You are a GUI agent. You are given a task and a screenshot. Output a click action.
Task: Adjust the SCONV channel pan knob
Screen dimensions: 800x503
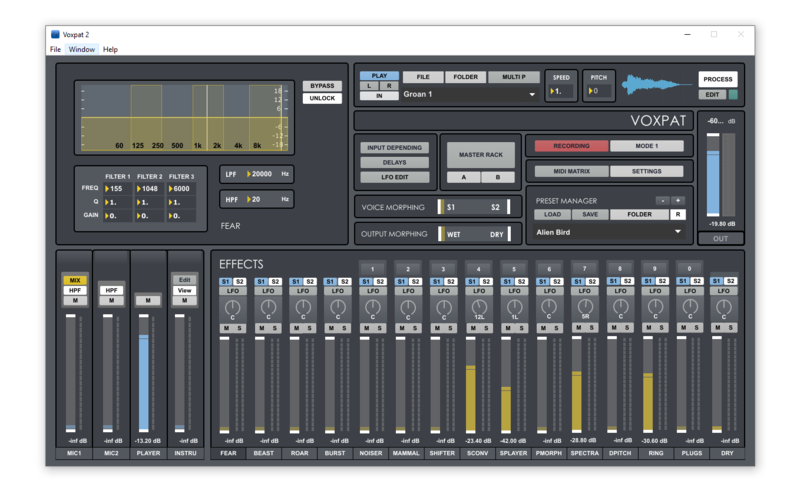[479, 308]
